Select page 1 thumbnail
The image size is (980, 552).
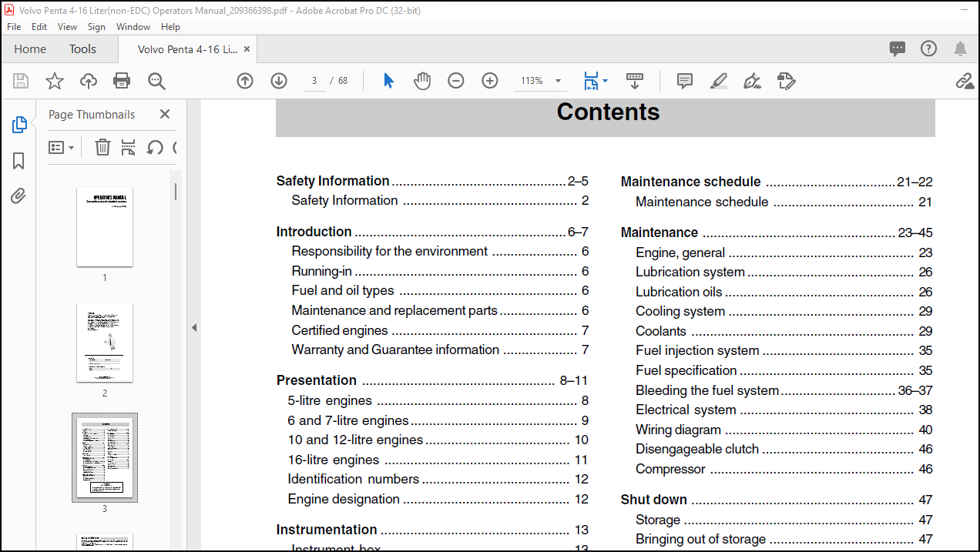(105, 226)
